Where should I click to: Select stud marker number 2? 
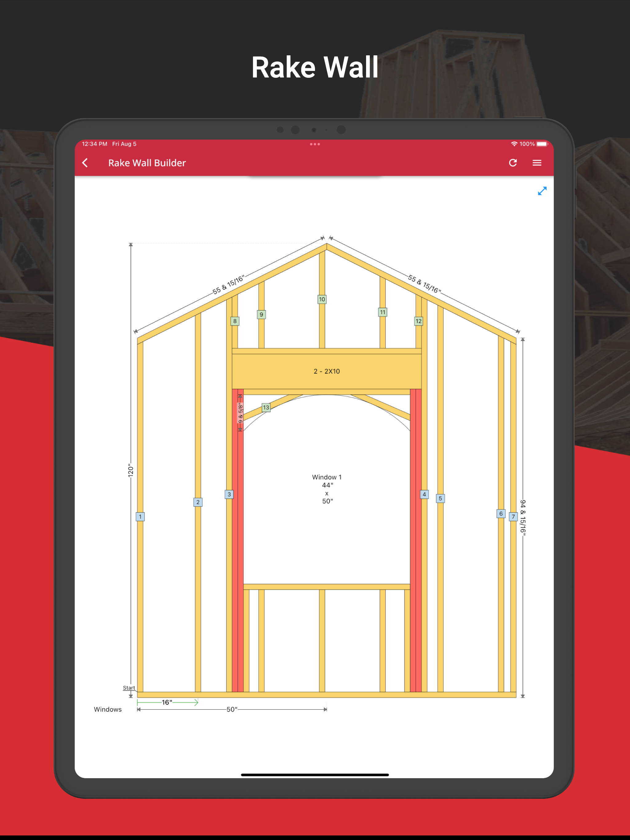[x=198, y=502]
